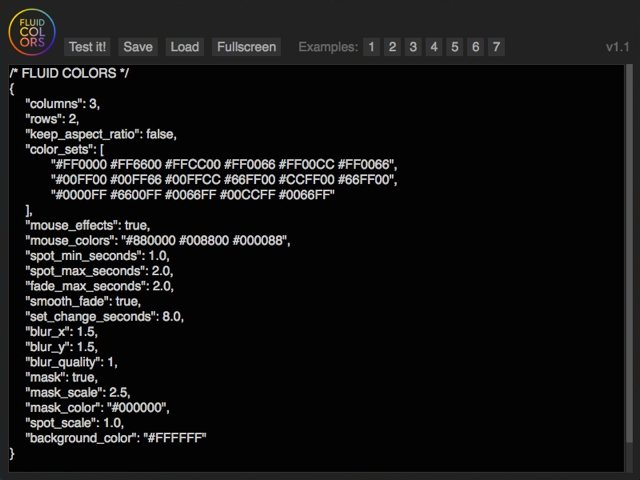Load example number 3

pos(413,47)
